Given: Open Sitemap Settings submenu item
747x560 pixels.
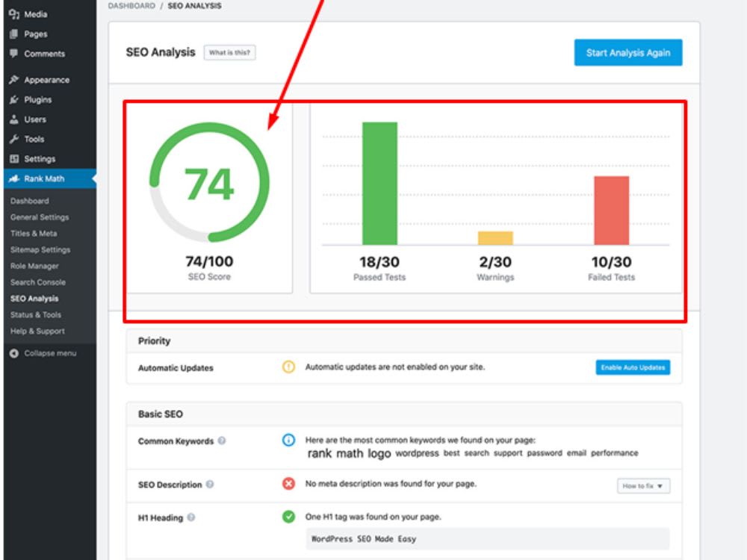Looking at the screenshot, I should (x=40, y=249).
